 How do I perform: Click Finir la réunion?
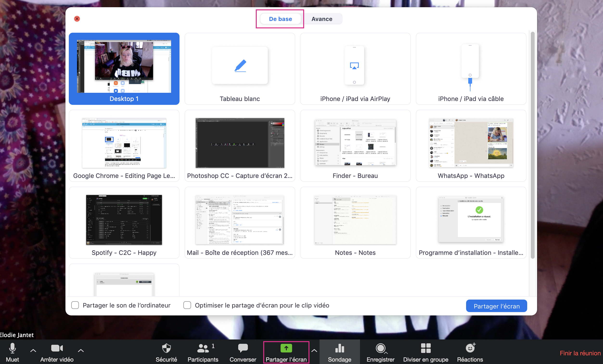tap(580, 353)
